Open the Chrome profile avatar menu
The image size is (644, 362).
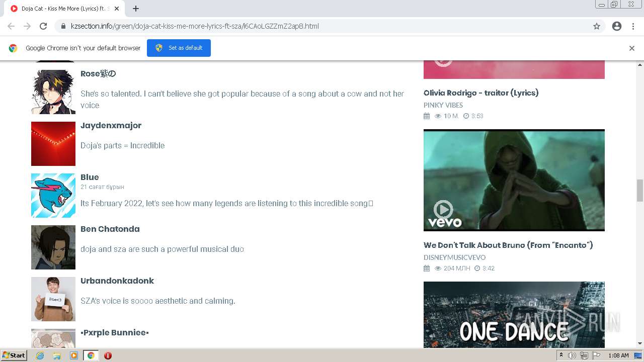coord(617,26)
